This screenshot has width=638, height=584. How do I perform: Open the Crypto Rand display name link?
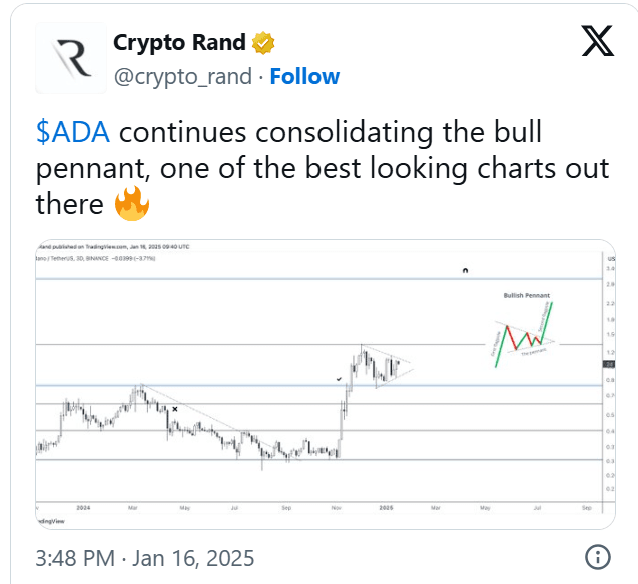181,43
